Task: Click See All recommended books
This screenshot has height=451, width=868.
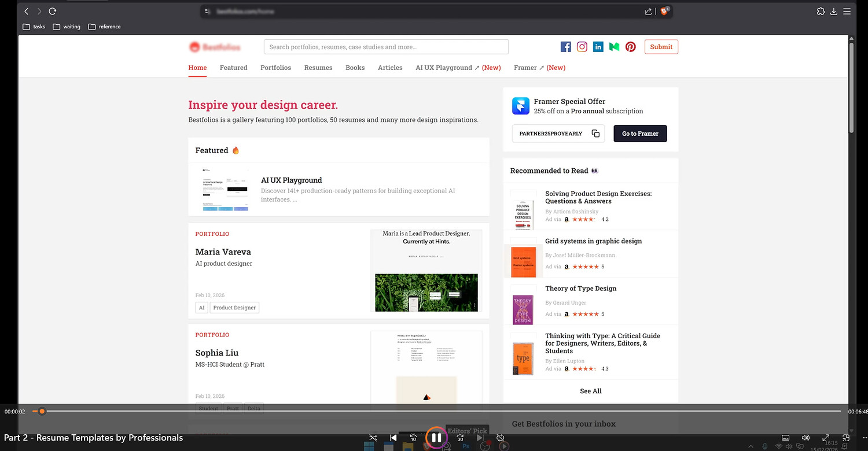Action: 591,391
